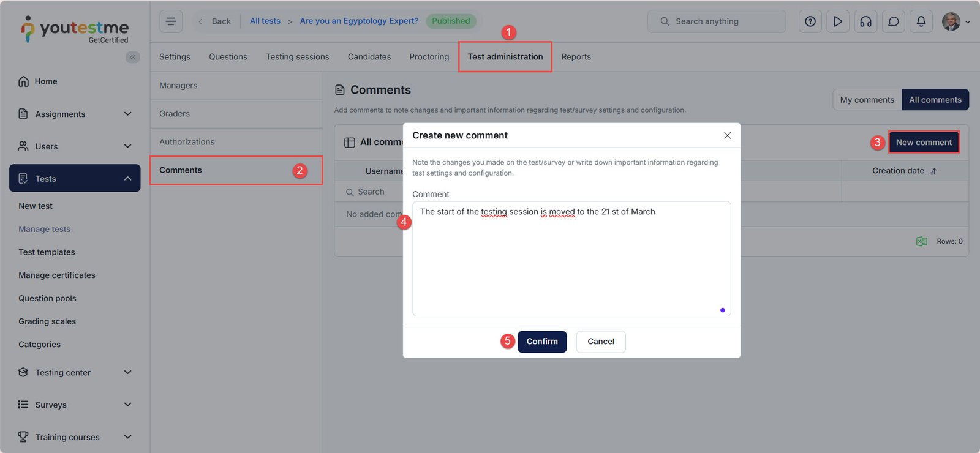The height and width of the screenshot is (453, 980).
Task: Click the help question mark icon
Action: pyautogui.click(x=810, y=21)
